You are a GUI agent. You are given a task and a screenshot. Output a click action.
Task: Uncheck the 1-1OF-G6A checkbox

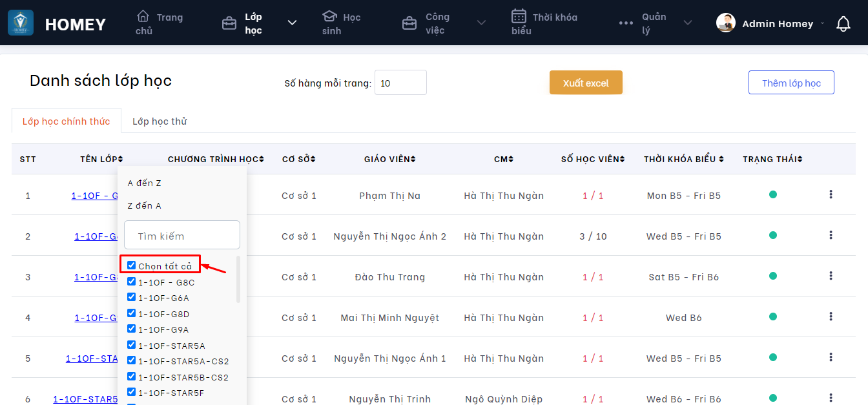click(132, 297)
